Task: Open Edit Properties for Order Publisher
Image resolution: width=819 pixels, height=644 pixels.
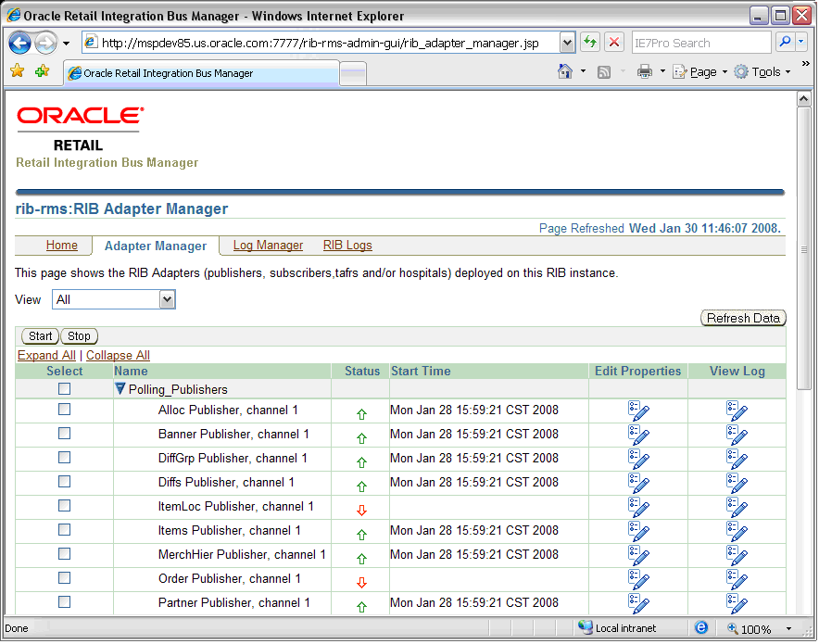Action: tap(638, 579)
